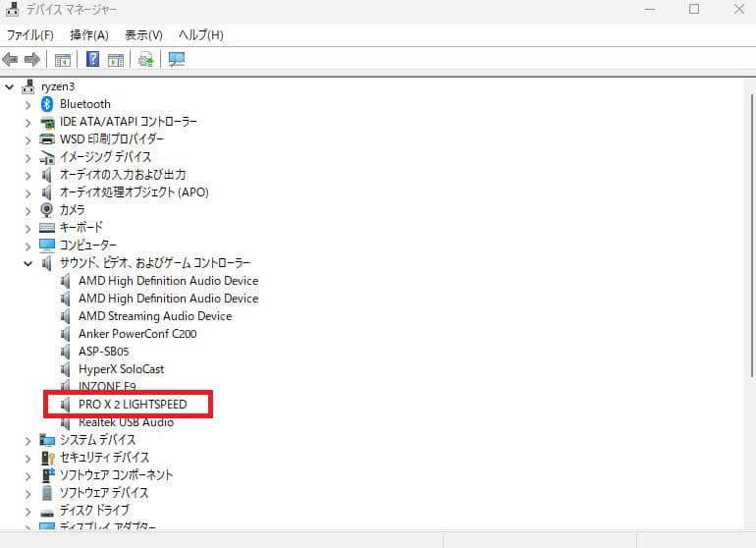Click the update driver toolbar icon
Viewport: 756px width, 548px height.
(146, 60)
